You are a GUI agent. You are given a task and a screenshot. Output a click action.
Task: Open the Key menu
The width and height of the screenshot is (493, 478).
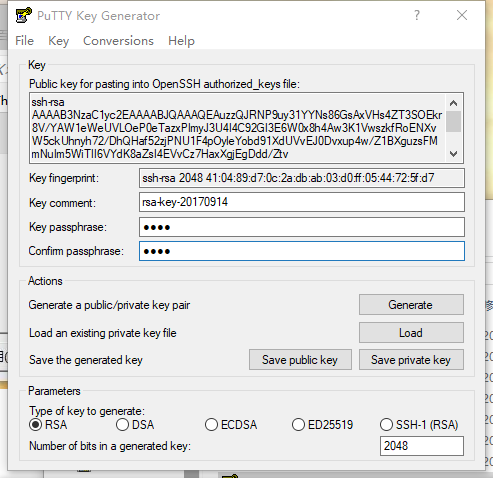[58, 41]
